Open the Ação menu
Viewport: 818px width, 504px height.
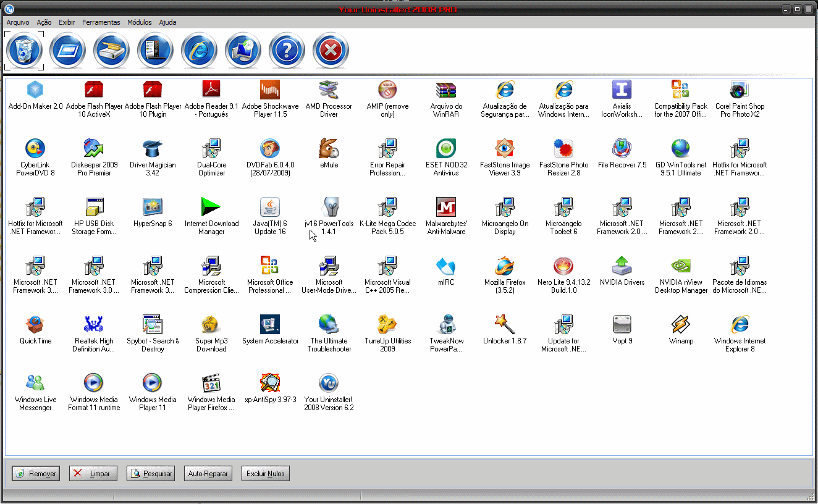(x=44, y=22)
